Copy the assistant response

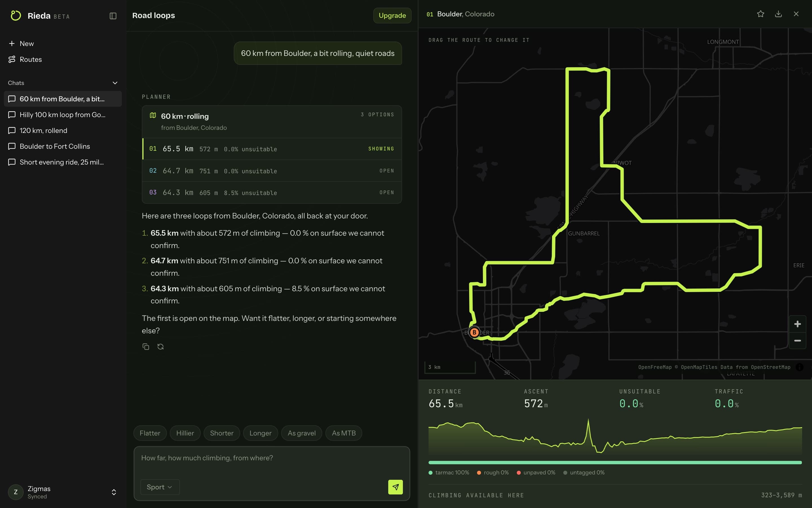pos(145,347)
